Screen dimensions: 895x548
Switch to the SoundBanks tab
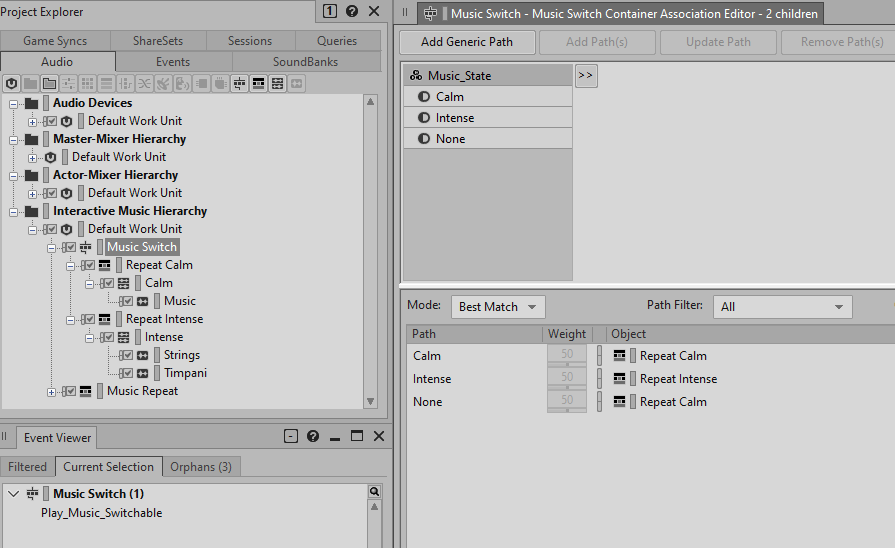click(305, 62)
